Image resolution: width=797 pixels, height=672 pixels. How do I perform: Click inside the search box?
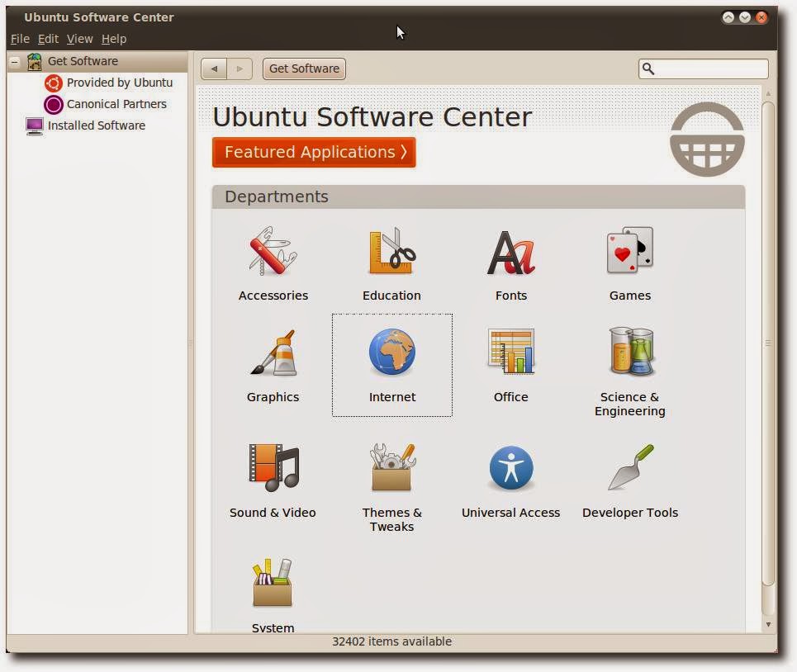[x=706, y=69]
